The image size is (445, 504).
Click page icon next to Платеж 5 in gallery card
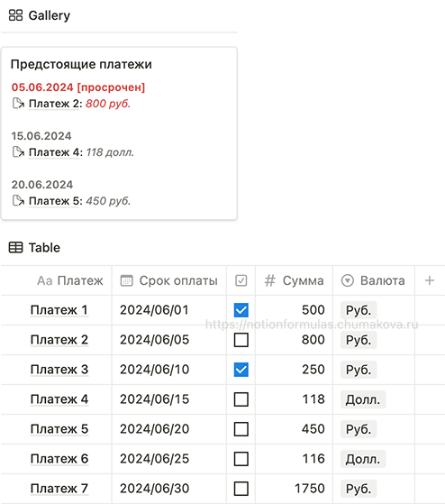pyautogui.click(x=18, y=201)
